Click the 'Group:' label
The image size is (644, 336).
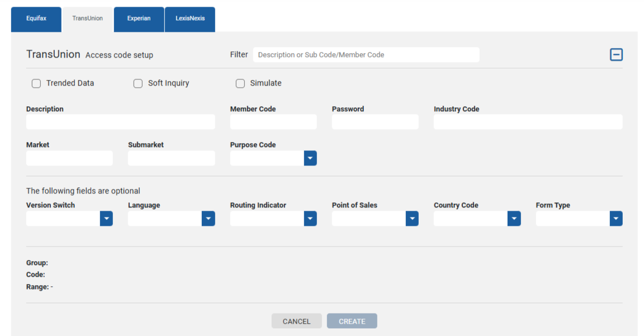(37, 263)
